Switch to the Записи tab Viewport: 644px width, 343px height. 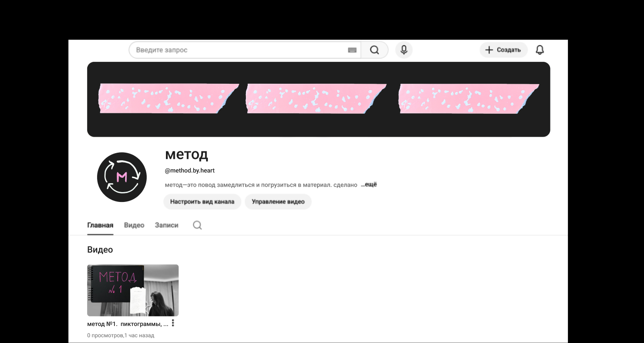pos(166,225)
